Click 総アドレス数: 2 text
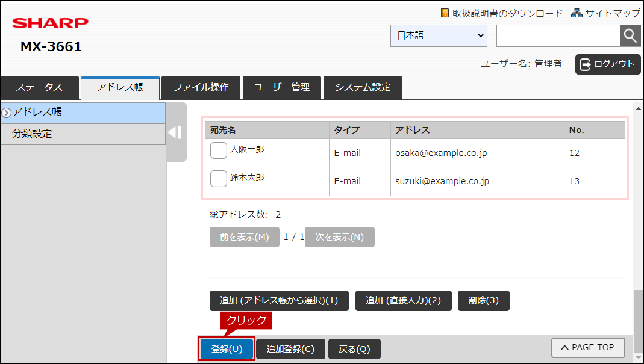Image resolution: width=644 pixels, height=364 pixels. click(x=245, y=215)
